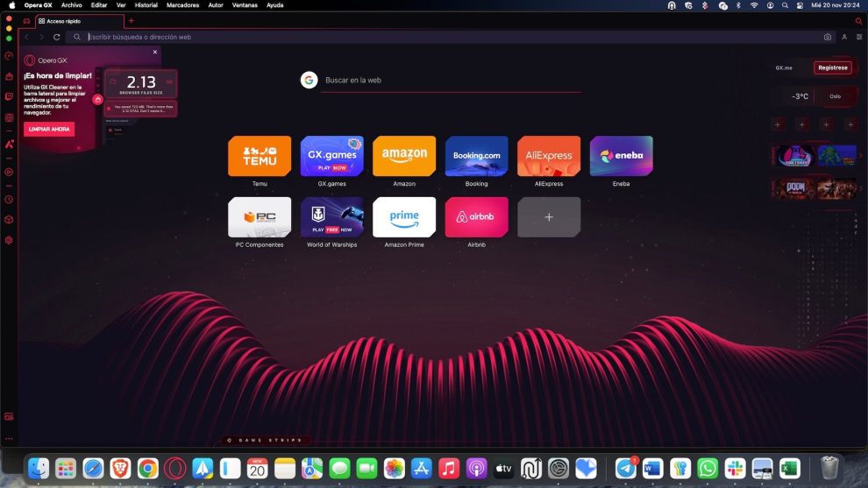Open the History clock icon in sidebar

click(x=9, y=199)
